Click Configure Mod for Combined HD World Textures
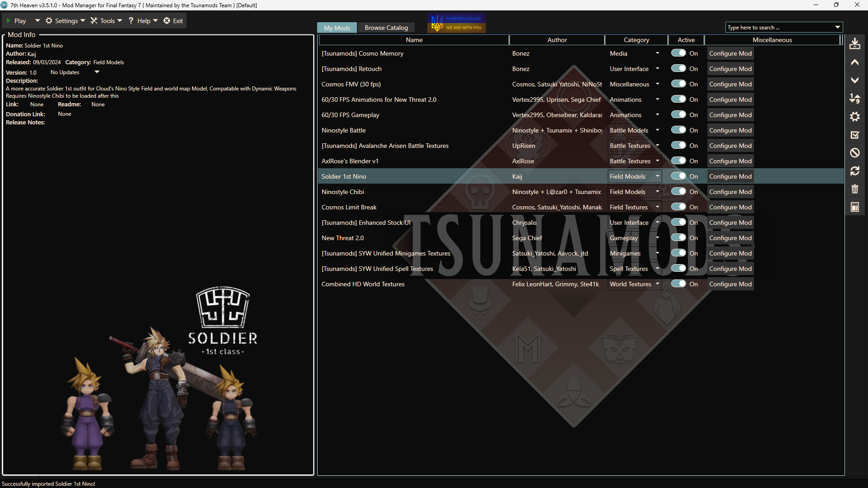The width and height of the screenshot is (868, 488). 730,284
